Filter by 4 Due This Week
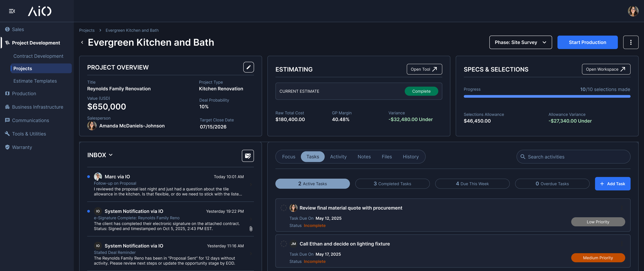 [472, 184]
